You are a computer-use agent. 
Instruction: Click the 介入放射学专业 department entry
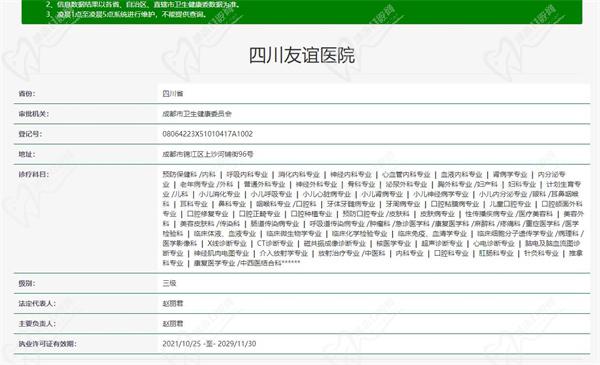click(284, 253)
